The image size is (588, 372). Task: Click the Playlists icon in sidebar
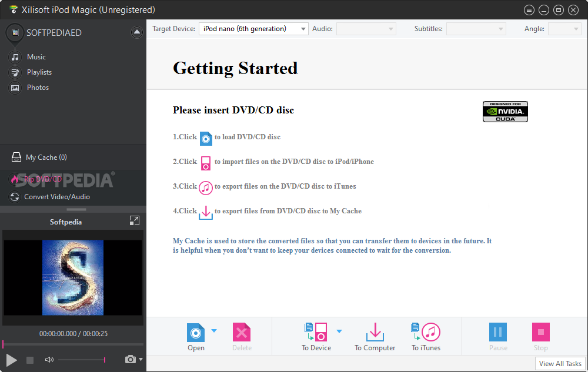tap(15, 72)
